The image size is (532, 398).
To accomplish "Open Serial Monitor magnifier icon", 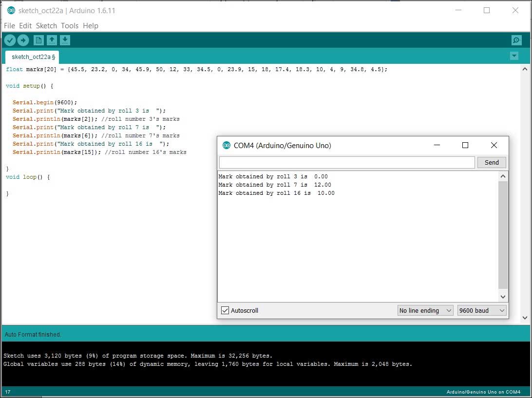I will [516, 40].
